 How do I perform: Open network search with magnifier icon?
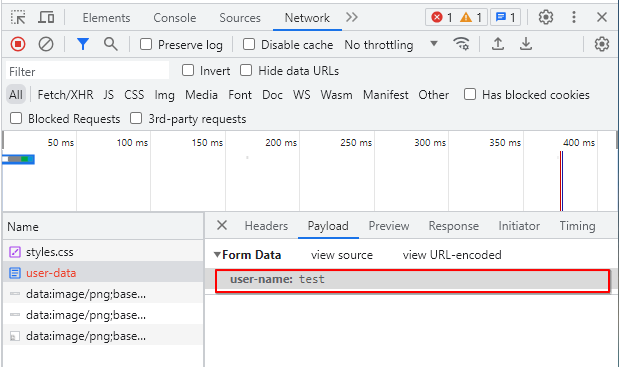click(111, 44)
